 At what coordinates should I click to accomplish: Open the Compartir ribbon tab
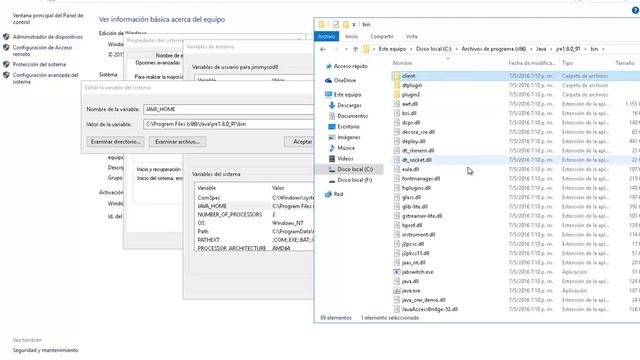point(382,36)
